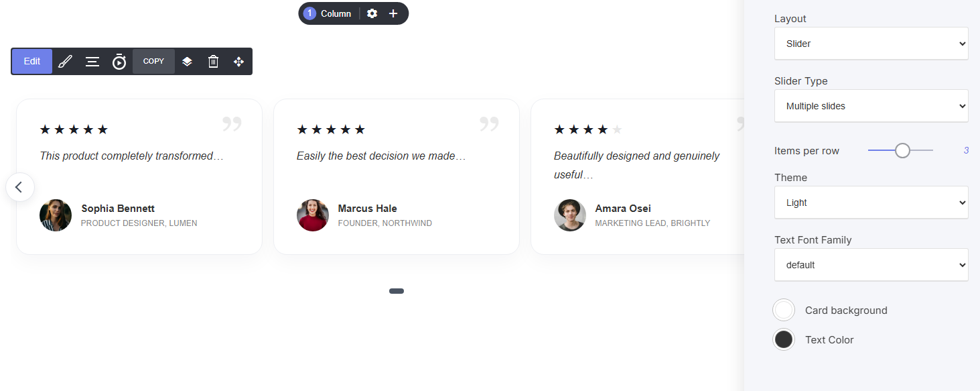
Task: Open the animation timer icon
Action: tap(119, 62)
